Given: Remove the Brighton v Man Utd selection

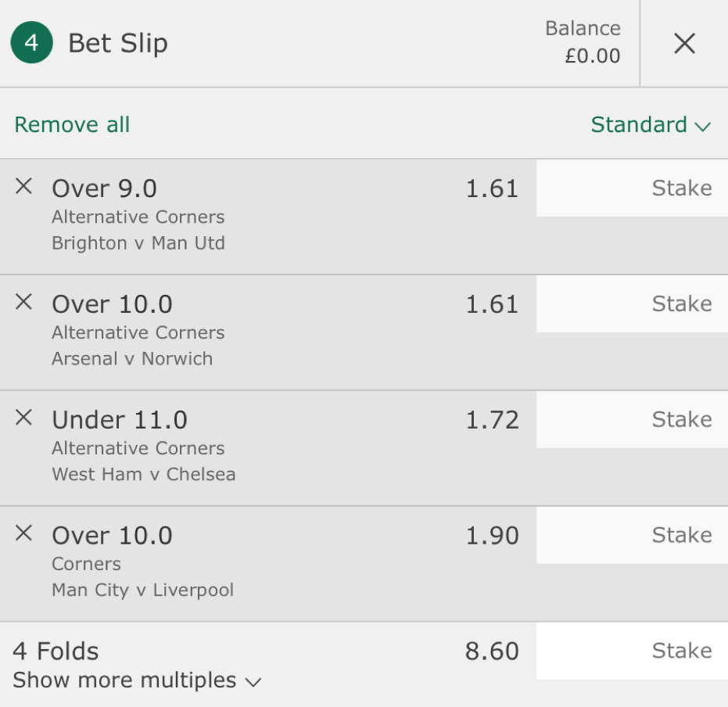Looking at the screenshot, I should (x=23, y=186).
